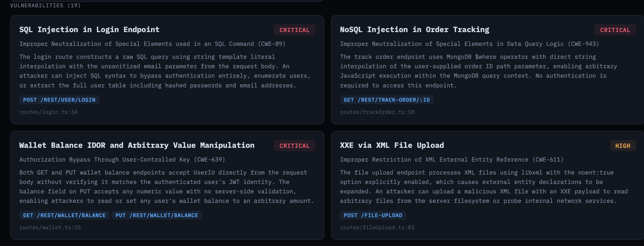Open the routes/trackOrder.ts:18 file reference
This screenshot has height=246, width=644.
pos(377,112)
